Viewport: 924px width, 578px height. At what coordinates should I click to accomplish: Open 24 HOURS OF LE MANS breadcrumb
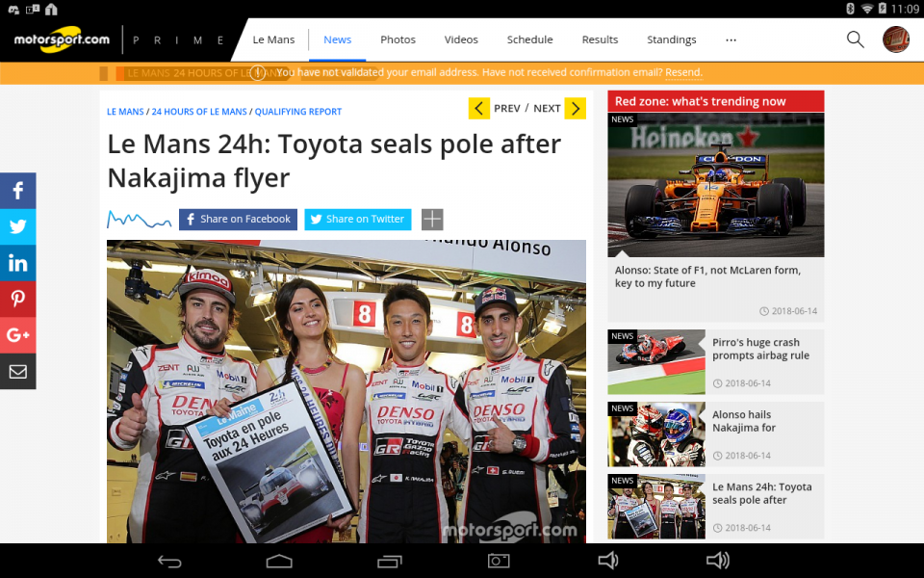click(x=199, y=112)
